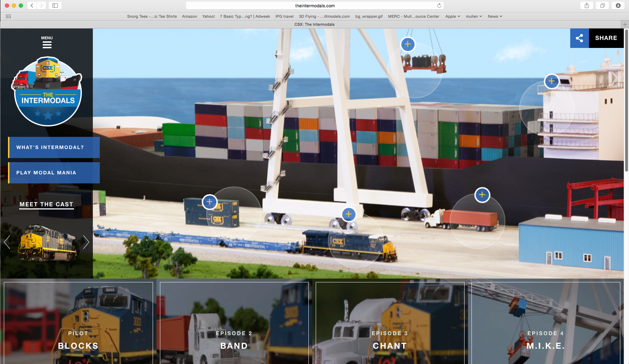The image size is (629, 364).
Task: Open the plus hotspot on the crane spreader
Action: pos(408,44)
